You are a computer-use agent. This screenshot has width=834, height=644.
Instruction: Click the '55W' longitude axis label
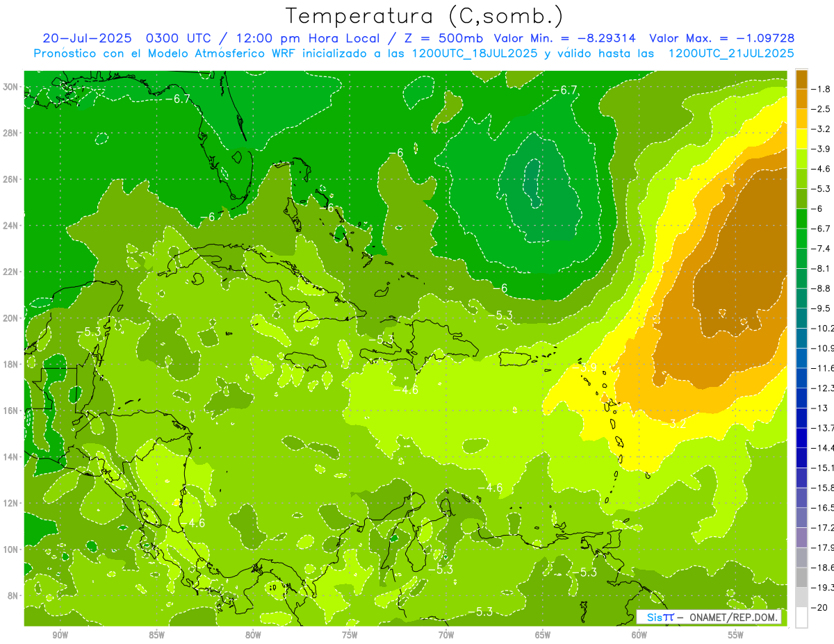click(x=736, y=635)
